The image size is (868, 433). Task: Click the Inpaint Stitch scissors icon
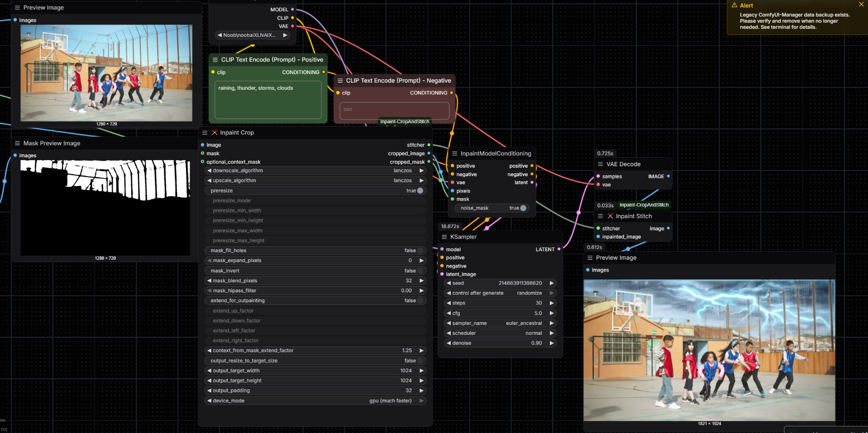(x=610, y=216)
